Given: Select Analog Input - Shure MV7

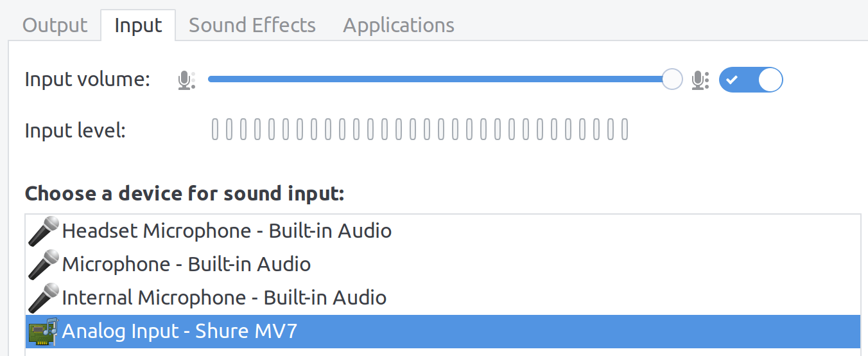Looking at the screenshot, I should pos(180,331).
